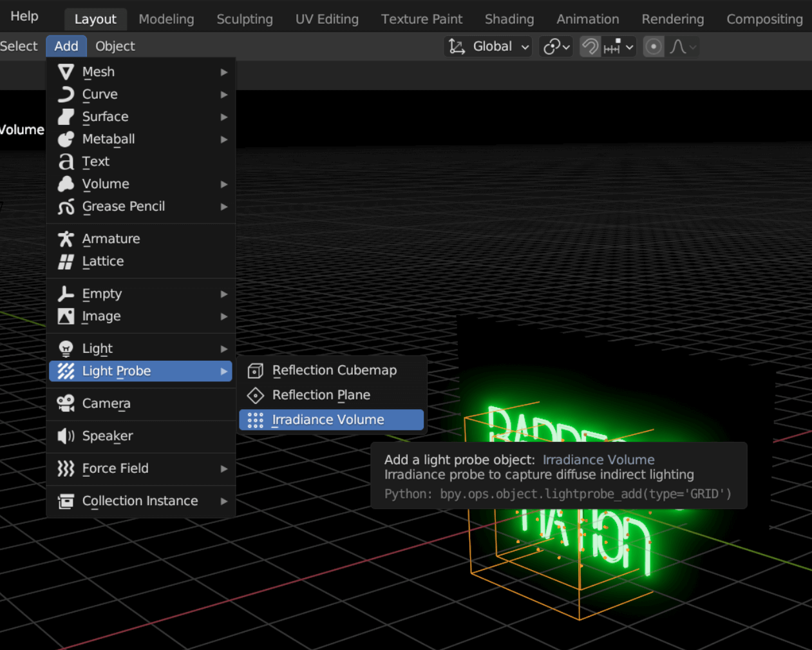Open the Select menu
Viewport: 812px width, 650px height.
[19, 46]
